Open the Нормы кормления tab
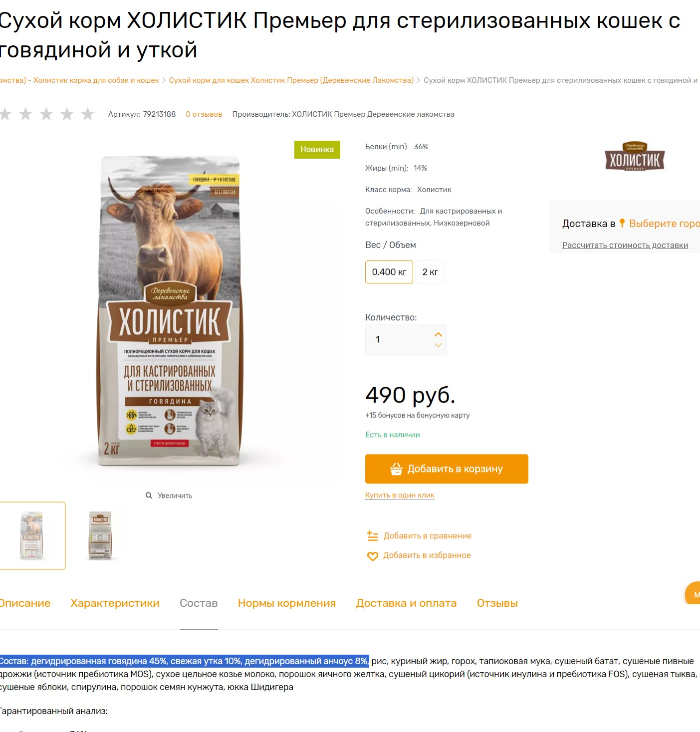The width and height of the screenshot is (700, 732). (x=287, y=603)
